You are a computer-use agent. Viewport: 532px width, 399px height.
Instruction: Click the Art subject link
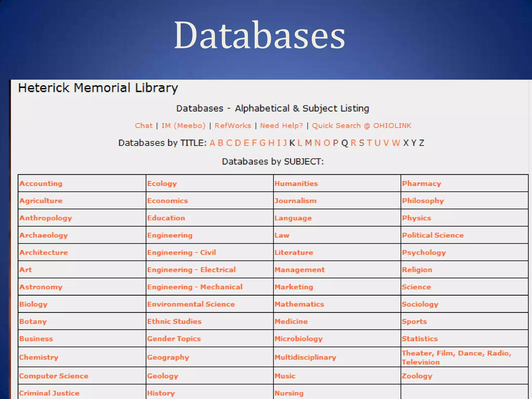point(25,270)
